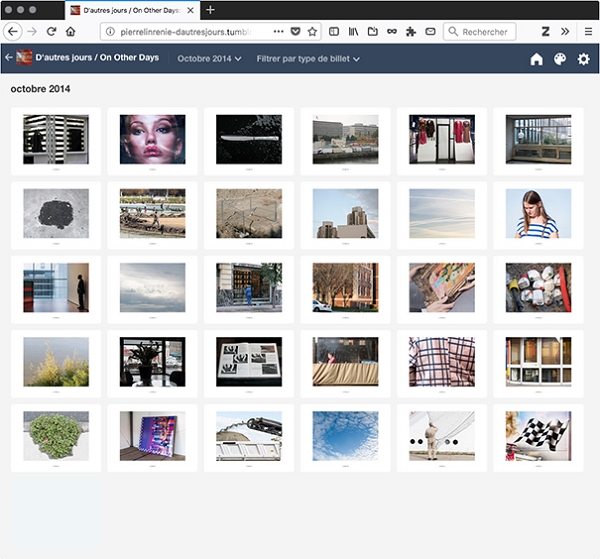The width and height of the screenshot is (600, 559).
Task: Open the page actions three-dots menu
Action: coord(278,32)
